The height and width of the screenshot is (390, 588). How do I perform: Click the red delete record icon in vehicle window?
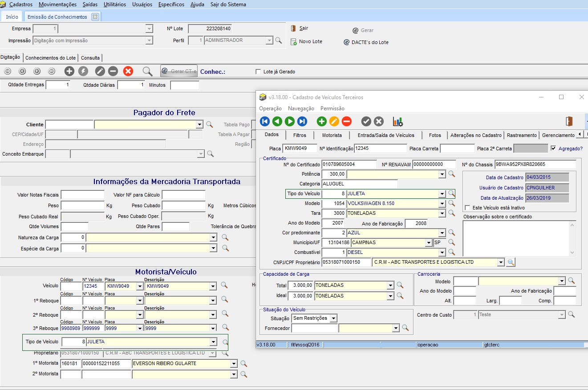tap(346, 121)
